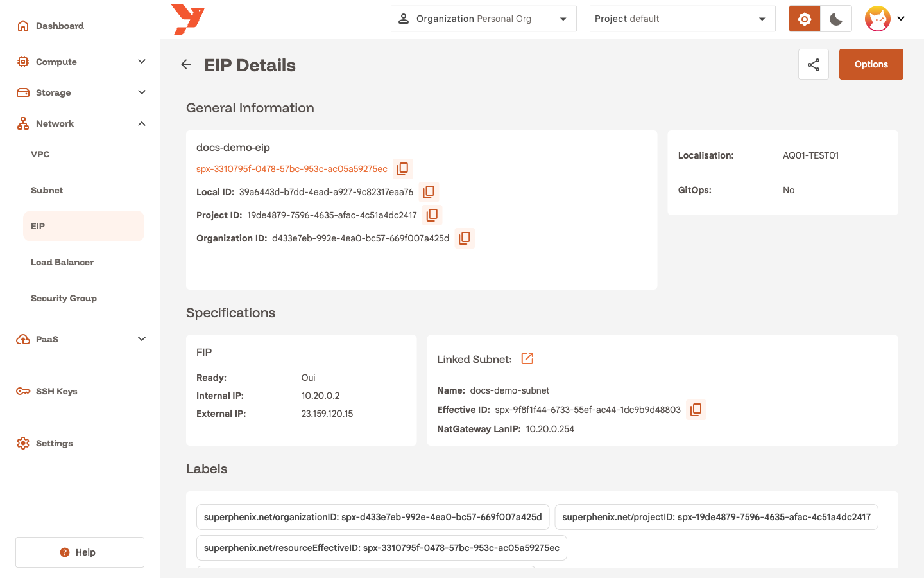Switch to light mode sun icon

(805, 19)
